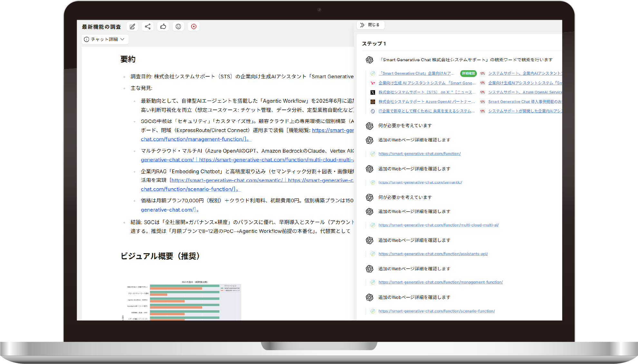
Task: Click the info icon beside チャット詳細
Action: click(86, 39)
